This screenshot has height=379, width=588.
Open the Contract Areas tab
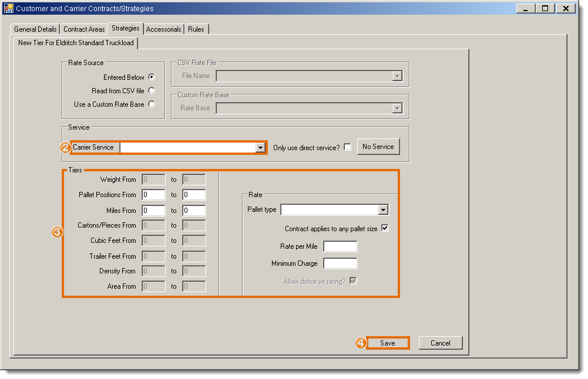point(84,29)
